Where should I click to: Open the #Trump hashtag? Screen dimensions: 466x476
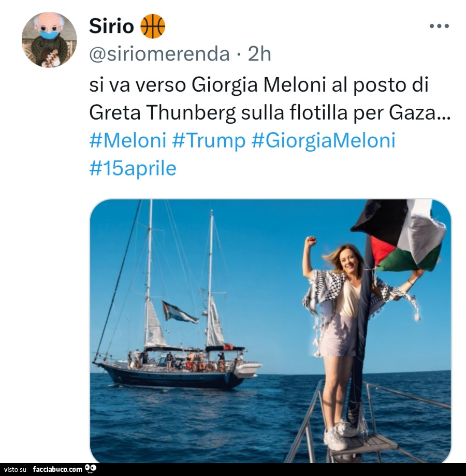209,140
